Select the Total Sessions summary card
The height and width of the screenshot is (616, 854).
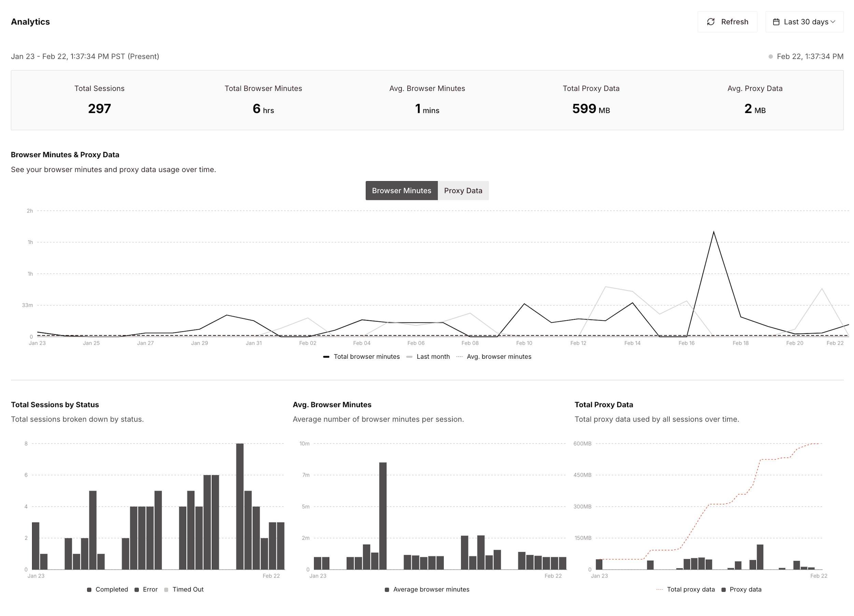click(99, 99)
